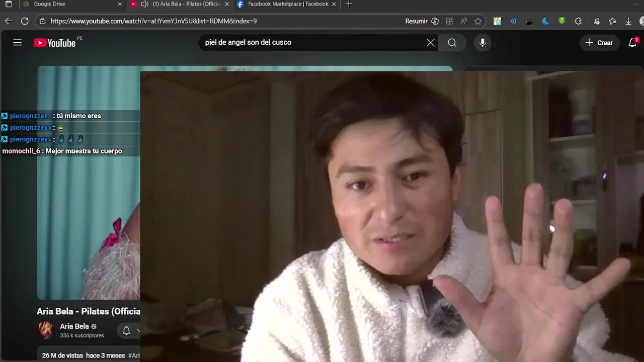
Task: Minimize the browser window
Action: pos(635,4)
